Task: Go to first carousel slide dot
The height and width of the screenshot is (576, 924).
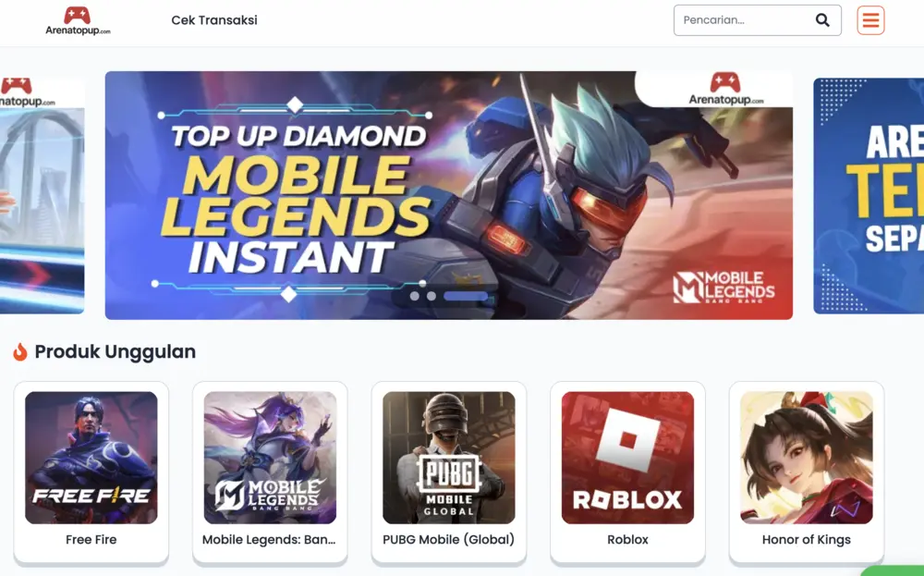Action: [415, 296]
